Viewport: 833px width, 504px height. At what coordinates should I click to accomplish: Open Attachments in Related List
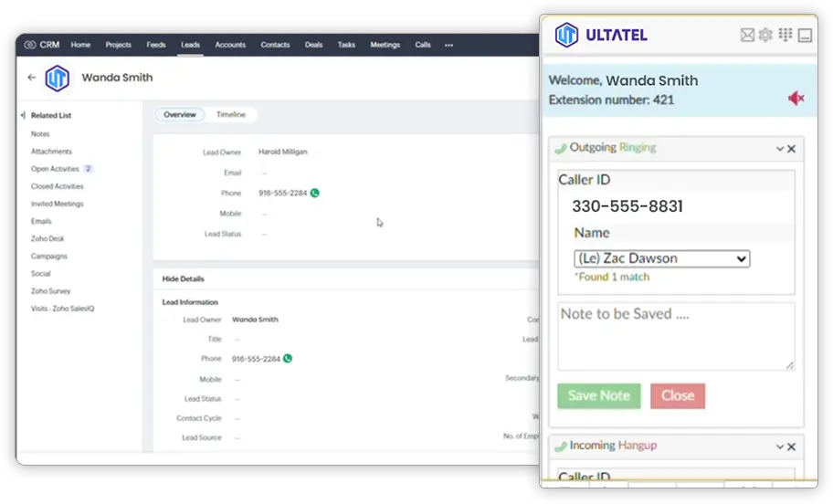tap(51, 152)
